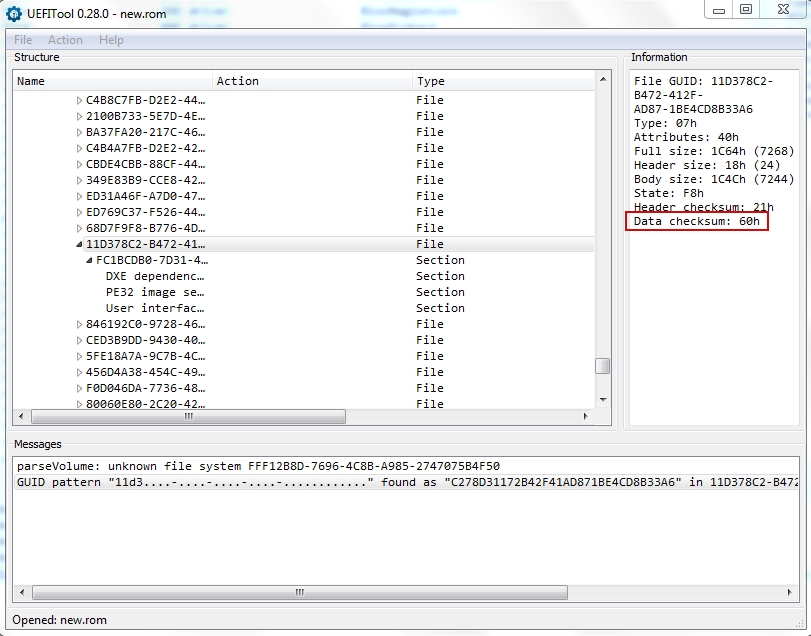The image size is (811, 636).
Task: Click the Body size: 1C4Ch line
Action: tap(714, 179)
